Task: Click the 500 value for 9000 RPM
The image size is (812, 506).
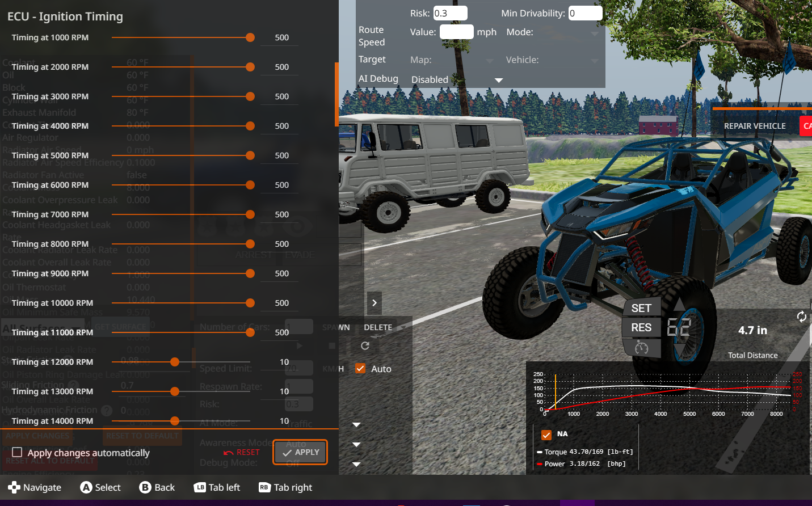Action: [x=282, y=273]
